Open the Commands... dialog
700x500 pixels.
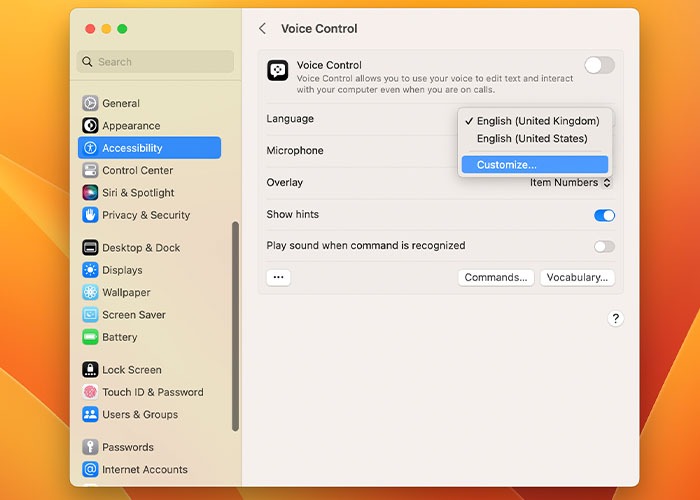click(496, 277)
